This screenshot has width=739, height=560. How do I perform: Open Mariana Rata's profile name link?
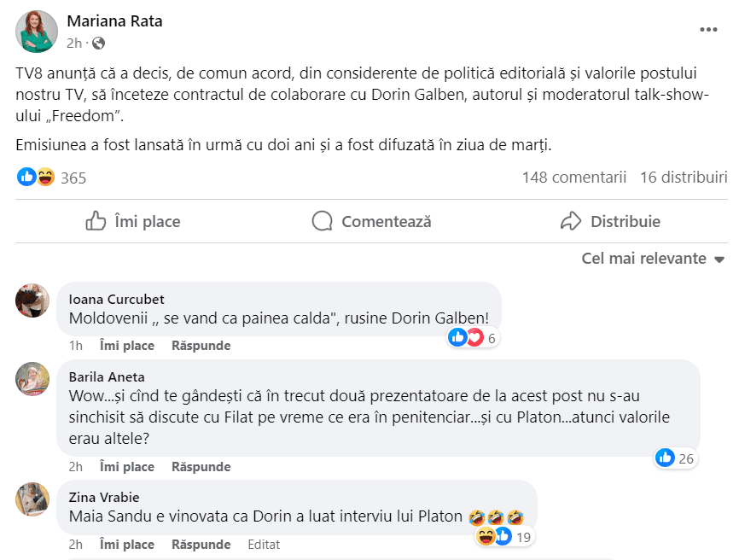click(114, 21)
